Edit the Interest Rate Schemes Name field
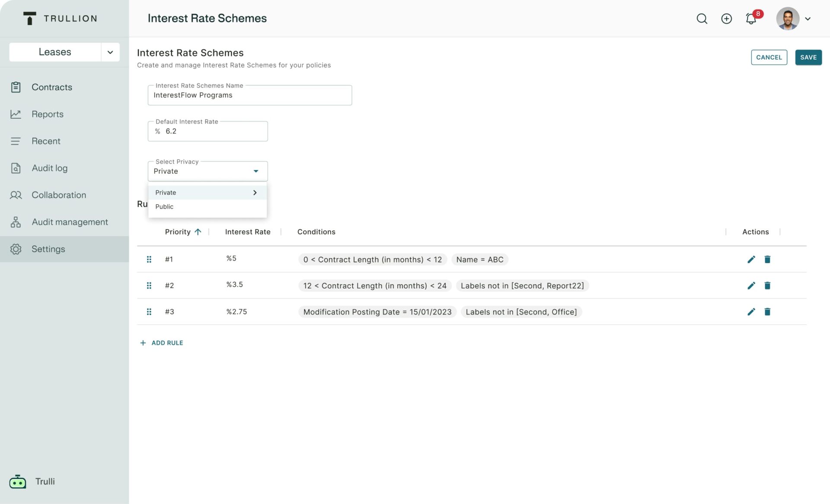Image resolution: width=830 pixels, height=504 pixels. 250,95
